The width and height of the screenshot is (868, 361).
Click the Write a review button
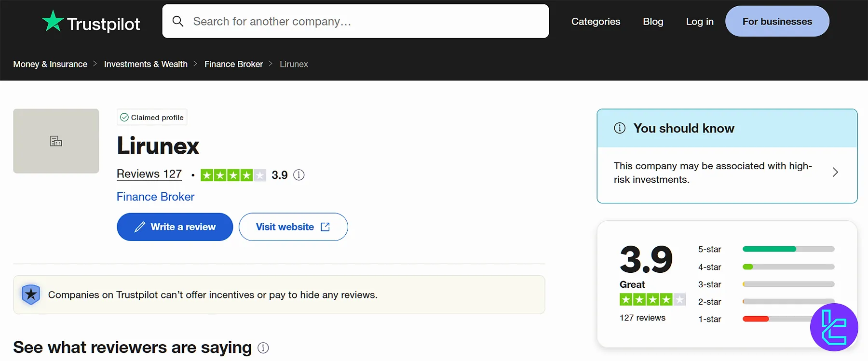(175, 227)
